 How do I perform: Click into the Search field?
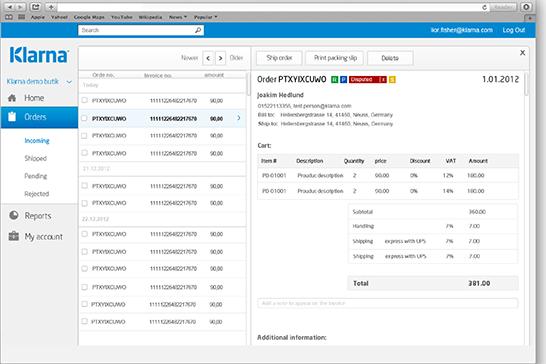(141, 30)
